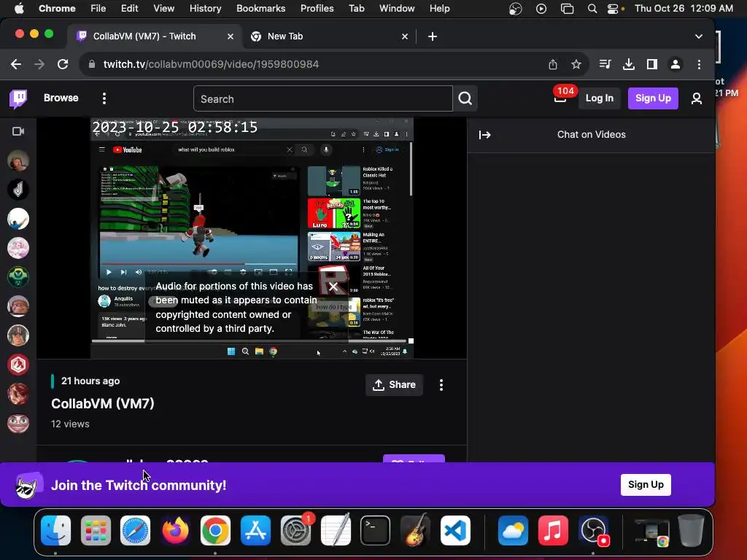Click the first channel avatar in sidebar

coord(18,160)
